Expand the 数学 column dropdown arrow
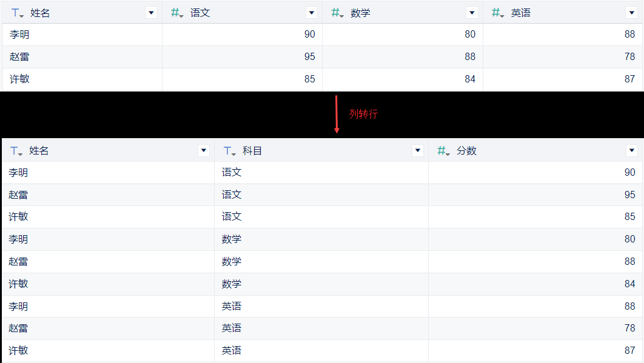 tap(472, 13)
